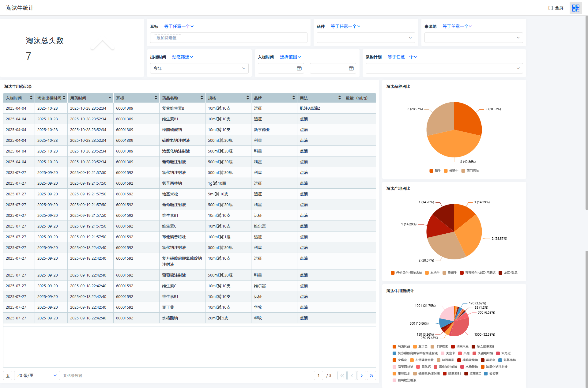Open 选择范围 filter mode for 入栏时间
Viewport: 588px width, 388px height.
(x=290, y=57)
